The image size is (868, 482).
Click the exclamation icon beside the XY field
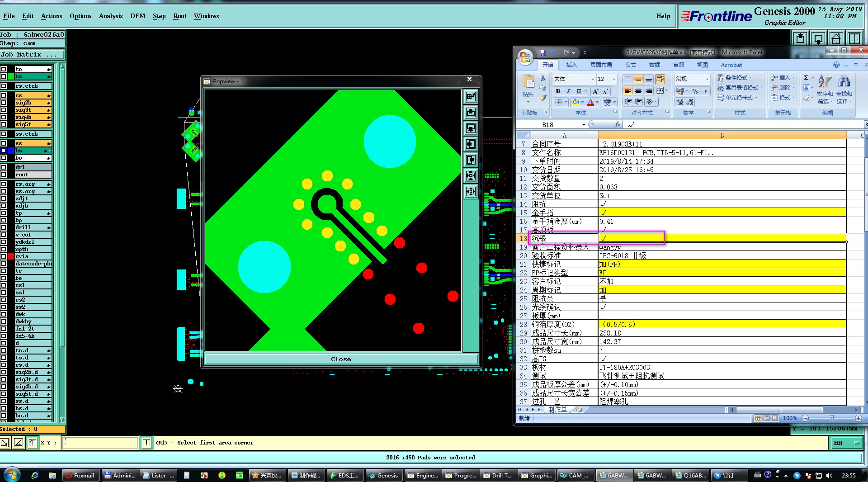click(146, 443)
